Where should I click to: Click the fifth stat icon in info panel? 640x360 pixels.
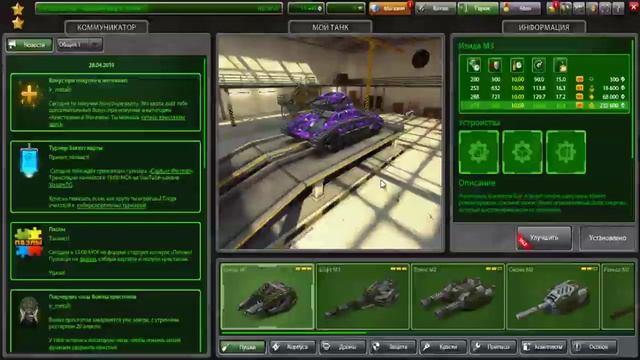(x=560, y=65)
